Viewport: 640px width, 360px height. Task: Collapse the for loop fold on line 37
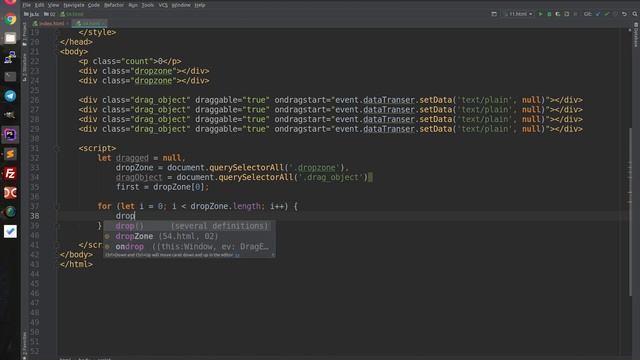pyautogui.click(x=58, y=206)
